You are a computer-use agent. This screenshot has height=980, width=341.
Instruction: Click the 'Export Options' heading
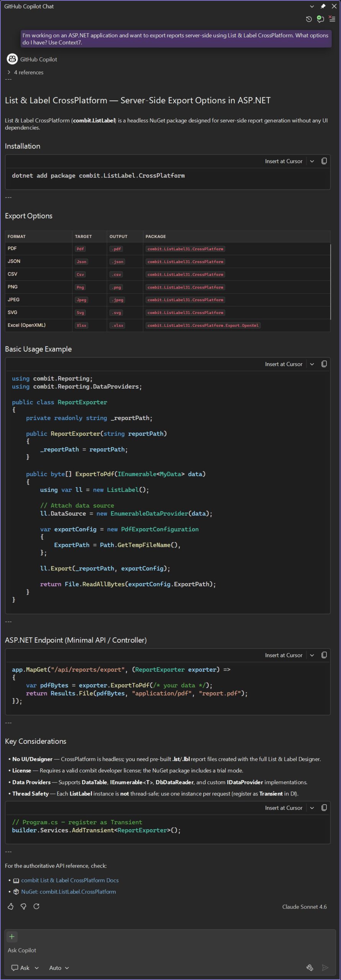coord(29,216)
